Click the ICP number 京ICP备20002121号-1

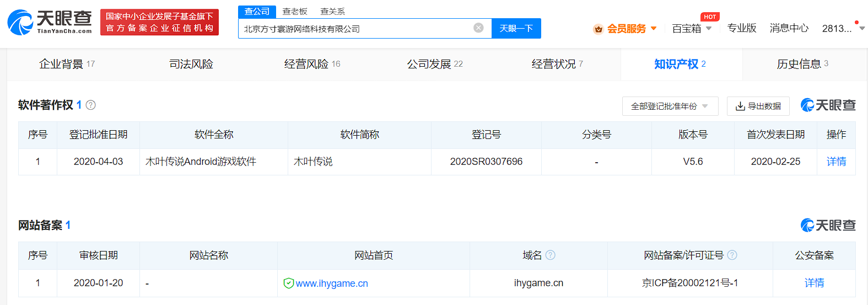coord(690,283)
